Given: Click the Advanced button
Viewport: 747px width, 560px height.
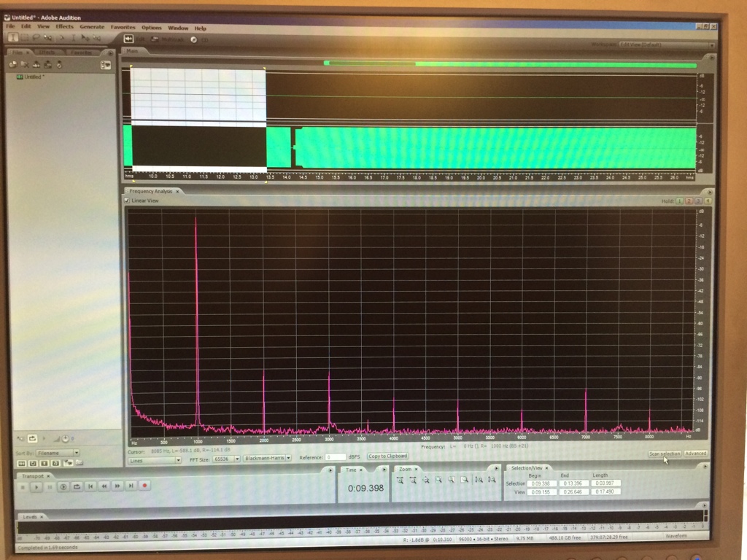Looking at the screenshot, I should tap(695, 454).
